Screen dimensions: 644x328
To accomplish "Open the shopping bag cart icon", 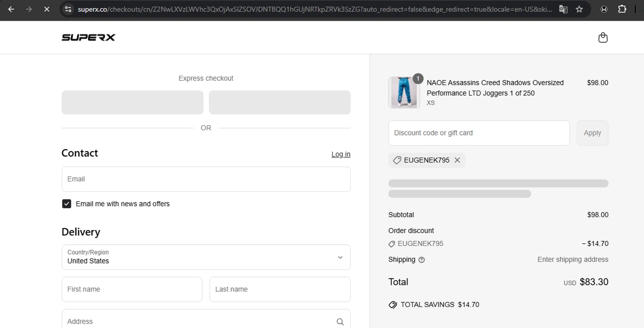I will 603,37.
